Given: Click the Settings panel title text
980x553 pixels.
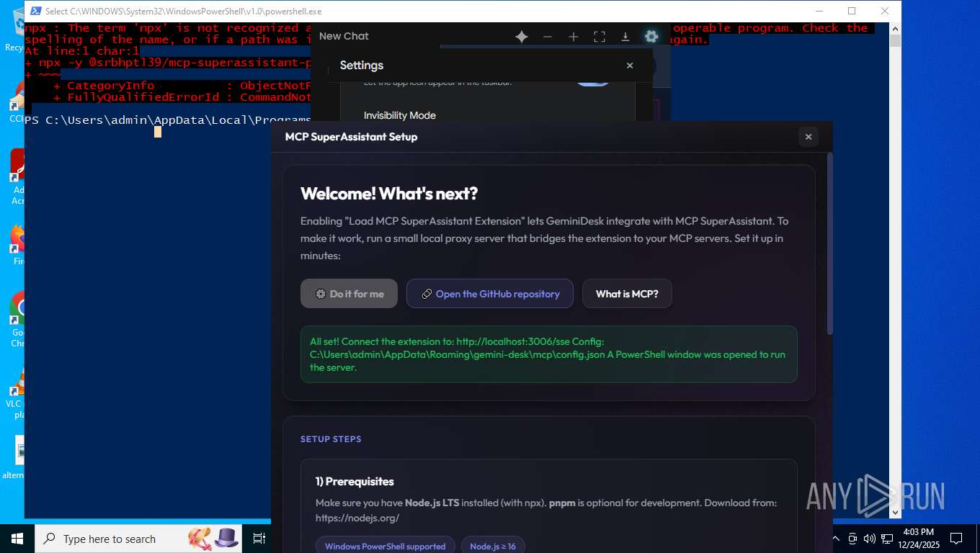Looking at the screenshot, I should (362, 66).
